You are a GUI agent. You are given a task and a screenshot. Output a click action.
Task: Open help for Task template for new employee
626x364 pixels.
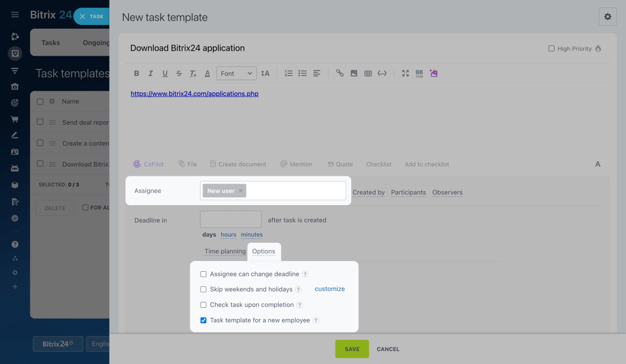tap(316, 321)
